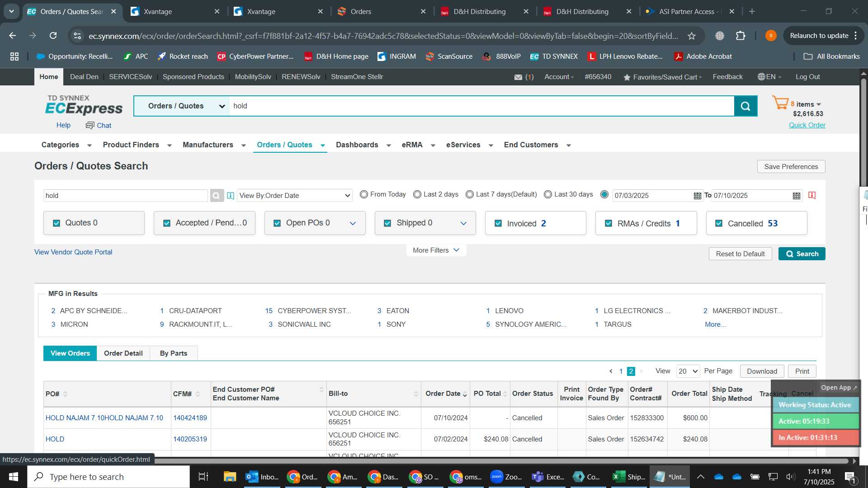Uncheck the Shipped checkbox
868x488 pixels.
click(x=387, y=223)
